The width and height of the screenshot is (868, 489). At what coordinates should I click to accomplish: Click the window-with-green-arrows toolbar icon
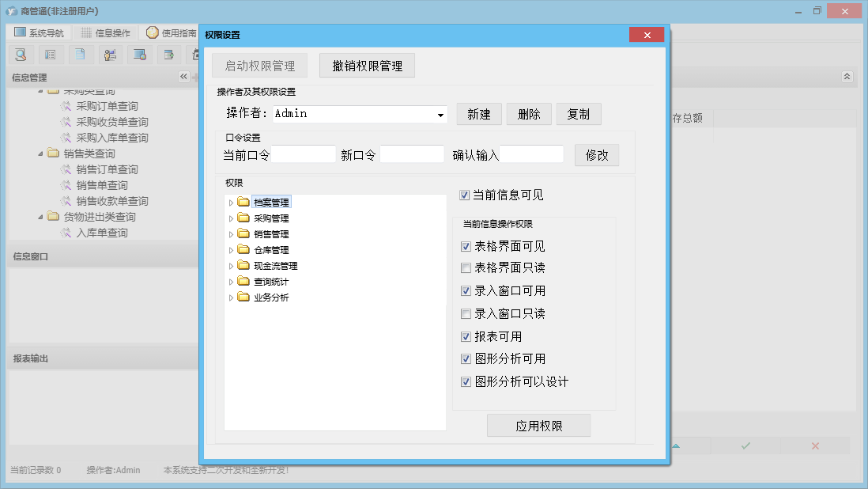[x=169, y=55]
